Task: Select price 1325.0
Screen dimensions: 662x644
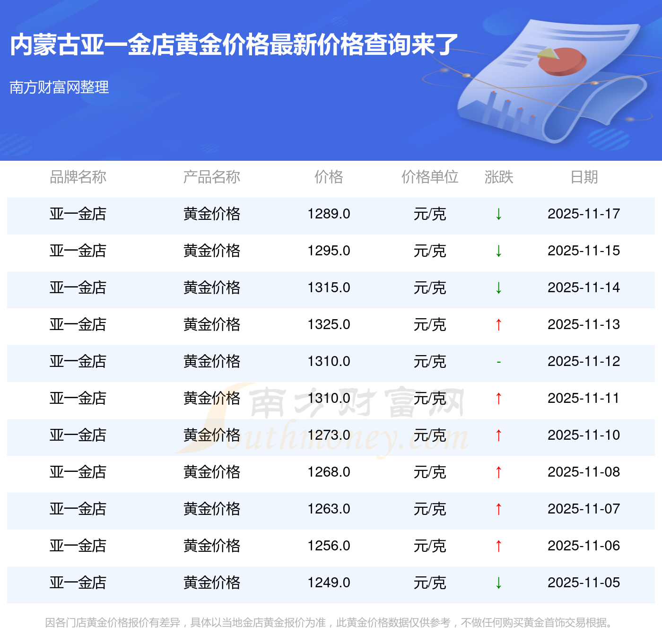Action: [x=329, y=324]
